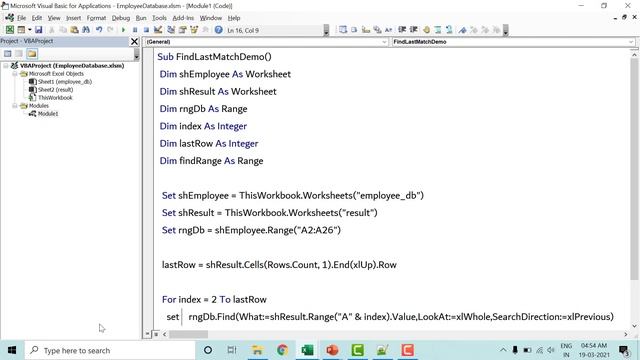Open the Properties Window toolbar icon
The width and height of the screenshot is (640, 360).
pos(182,30)
